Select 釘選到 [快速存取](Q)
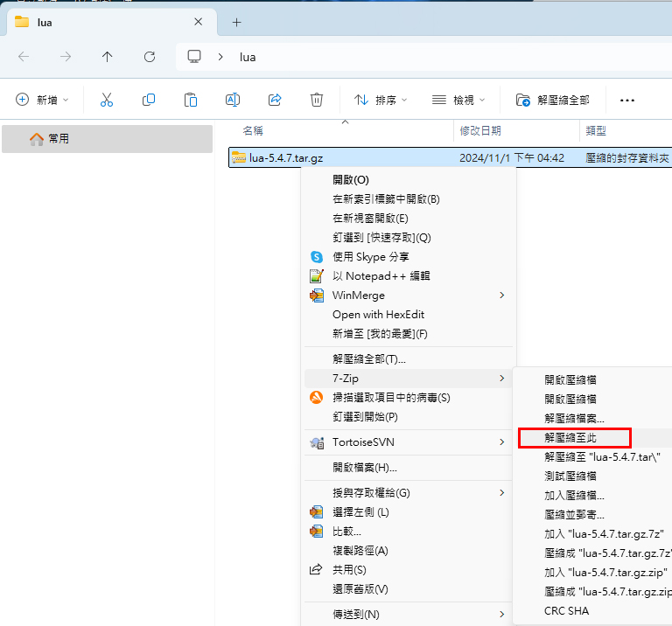Viewport: 672px width, 626px height. pyautogui.click(x=409, y=238)
